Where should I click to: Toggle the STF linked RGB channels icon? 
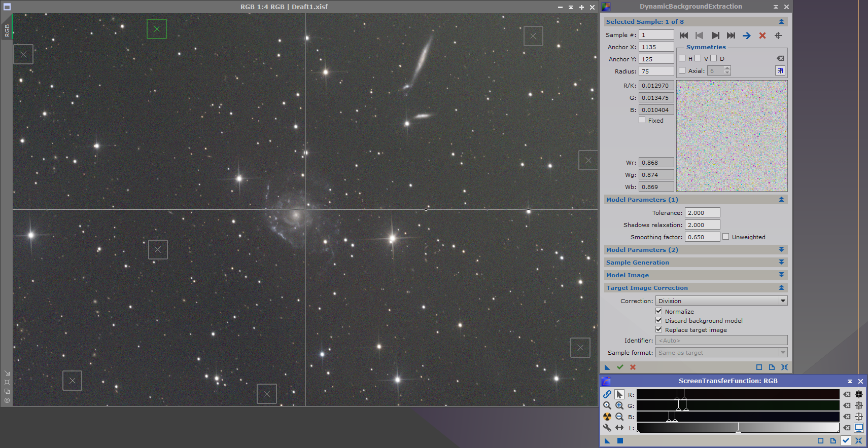[x=607, y=394]
